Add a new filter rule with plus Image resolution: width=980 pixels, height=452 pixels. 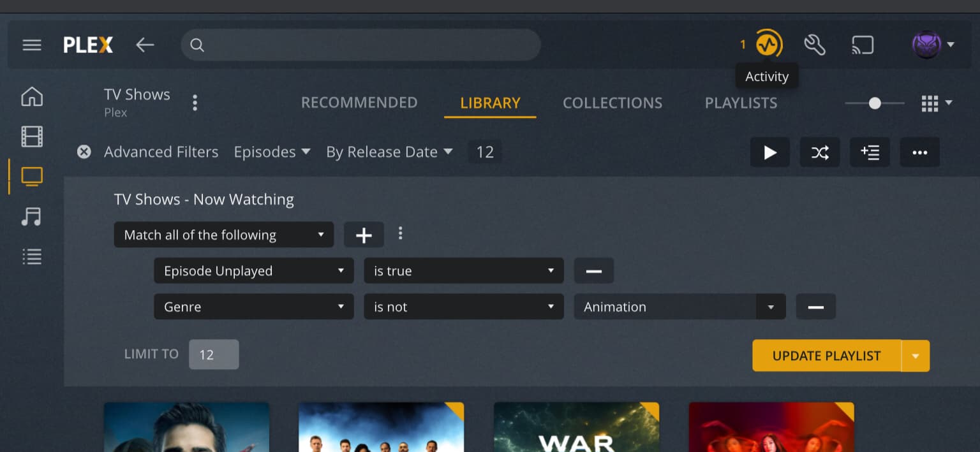pos(364,235)
